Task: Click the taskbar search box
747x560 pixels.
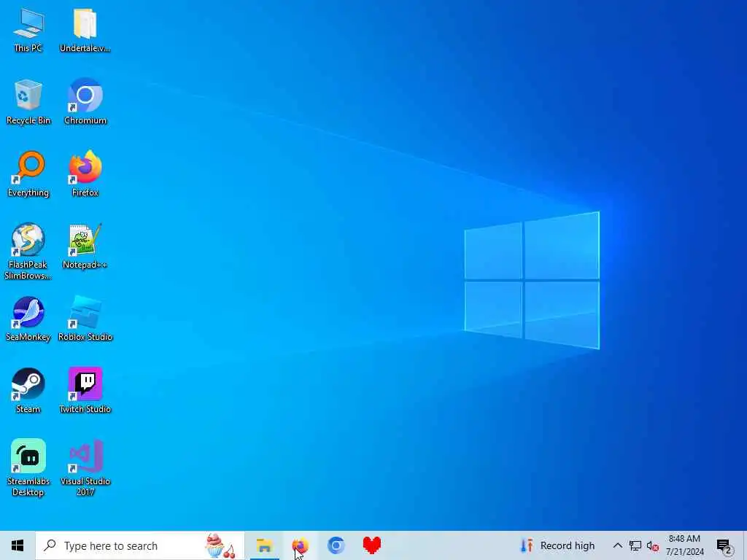Action: click(x=140, y=545)
